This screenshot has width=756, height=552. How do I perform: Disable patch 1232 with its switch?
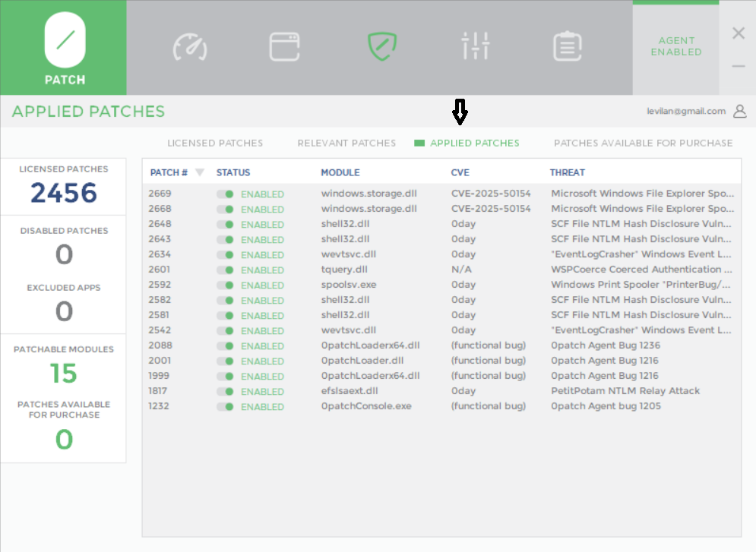(225, 406)
